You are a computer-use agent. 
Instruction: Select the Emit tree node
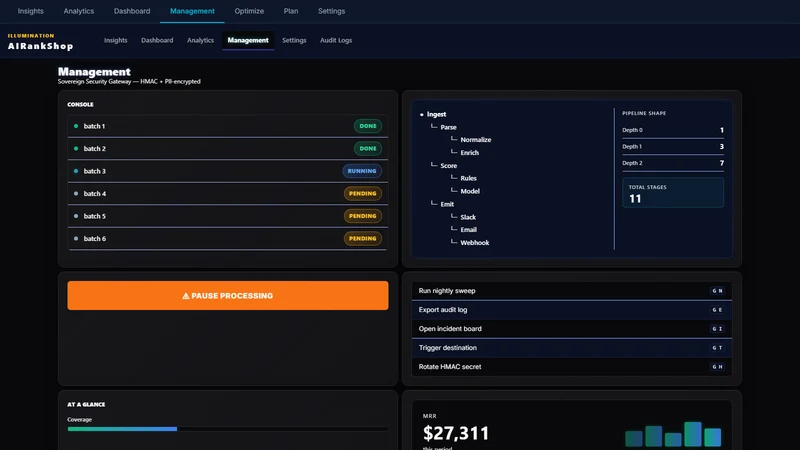447,204
